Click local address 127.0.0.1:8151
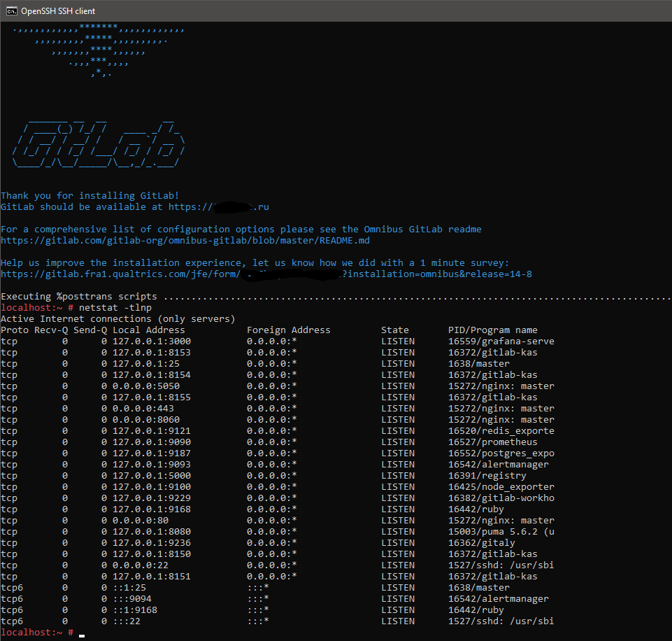 click(152, 576)
